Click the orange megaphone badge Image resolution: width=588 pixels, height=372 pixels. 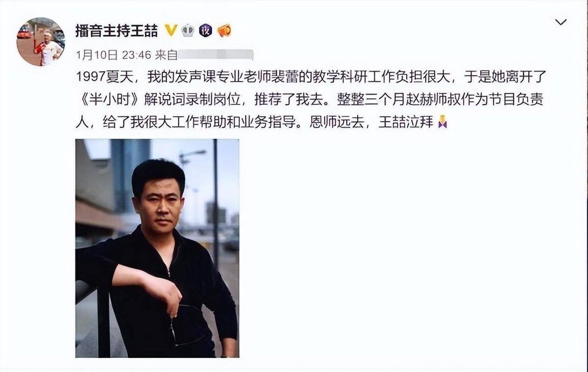click(x=224, y=30)
